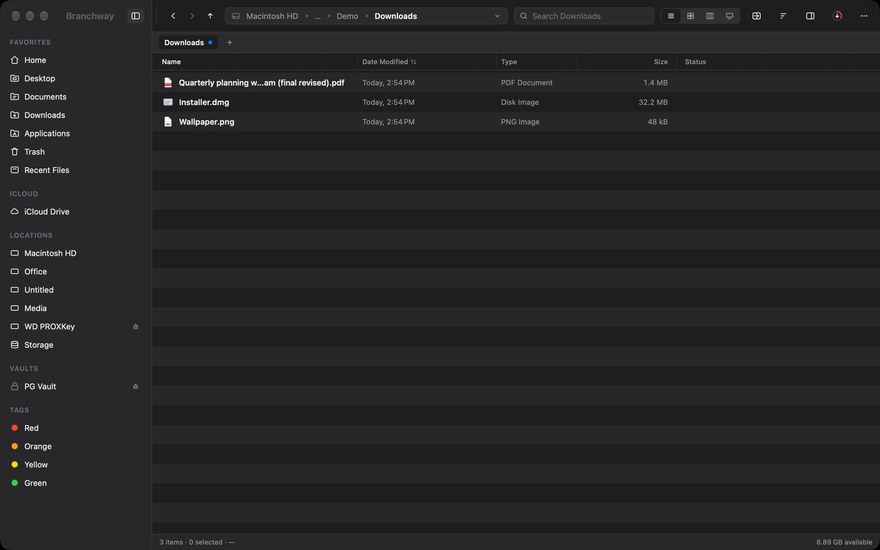Click the eject icon beside PG Vault
Image resolution: width=880 pixels, height=550 pixels.
[x=135, y=386]
